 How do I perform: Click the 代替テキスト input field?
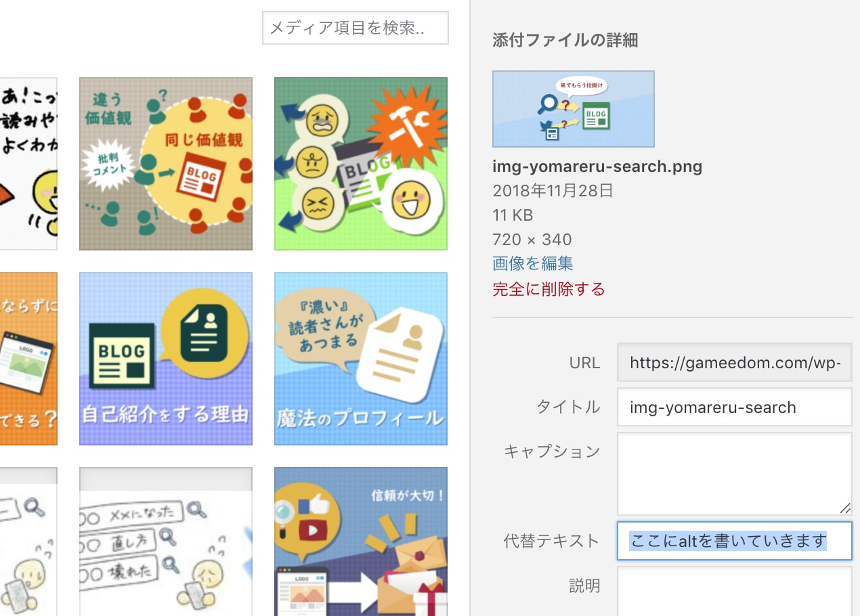point(735,541)
